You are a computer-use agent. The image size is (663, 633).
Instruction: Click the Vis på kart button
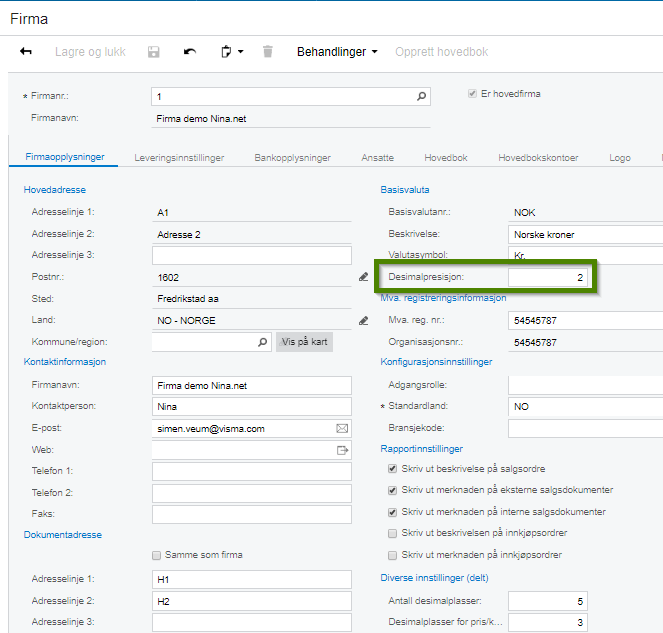click(x=304, y=342)
